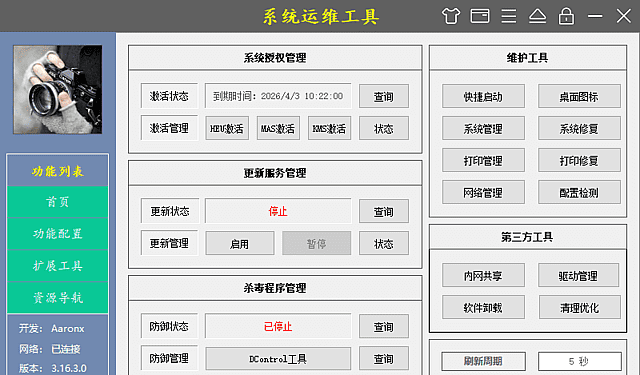Image resolution: width=640 pixels, height=375 pixels.
Task: Click the 更新状态 label
Action: click(170, 211)
